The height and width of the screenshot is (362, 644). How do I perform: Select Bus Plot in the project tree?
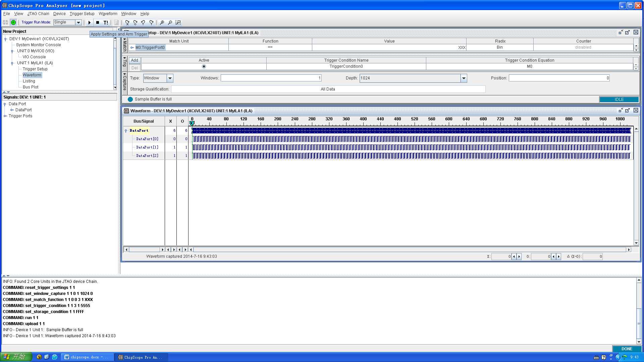31,87
